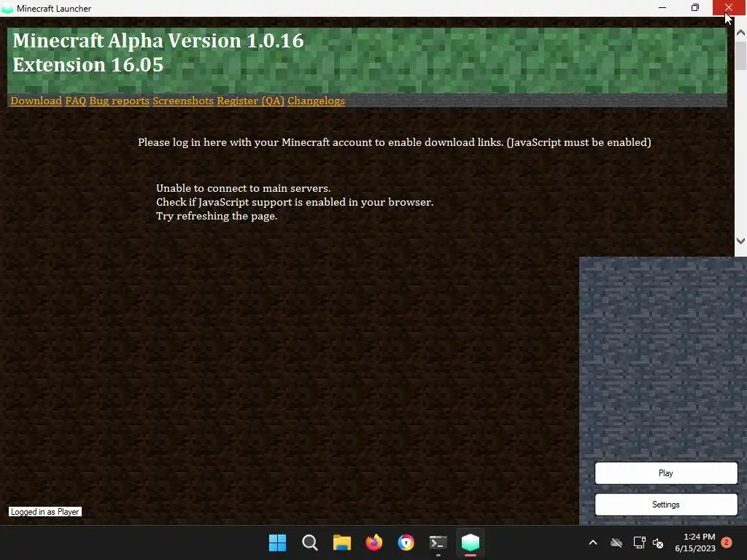Restore down the Minecraft Launcher window
Screen dimensions: 747x560
695,8
